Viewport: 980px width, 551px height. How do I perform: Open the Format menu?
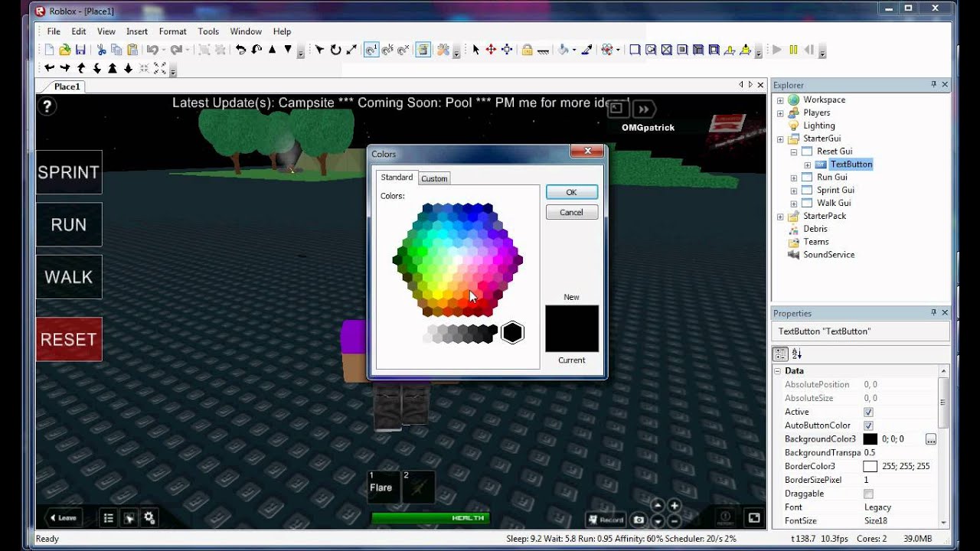pos(173,31)
